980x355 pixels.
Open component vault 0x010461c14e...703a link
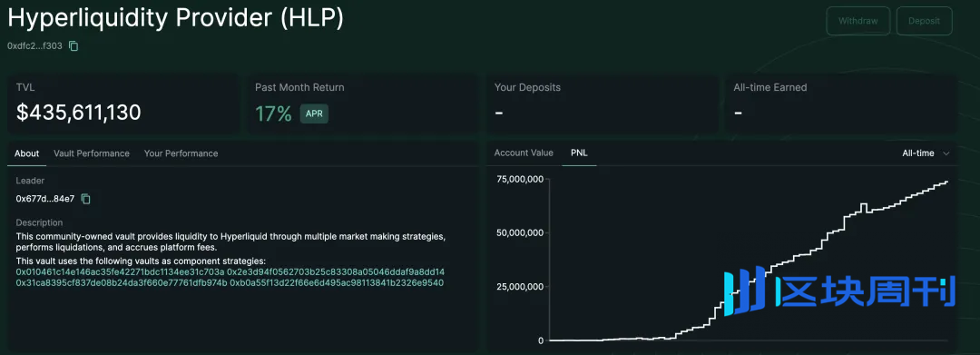[120, 271]
